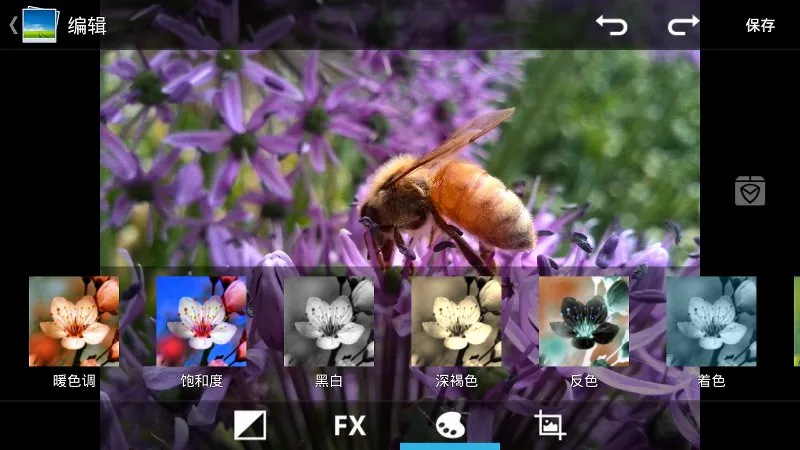Click the 着色 label
The image size is (800, 450).
pyautogui.click(x=711, y=381)
